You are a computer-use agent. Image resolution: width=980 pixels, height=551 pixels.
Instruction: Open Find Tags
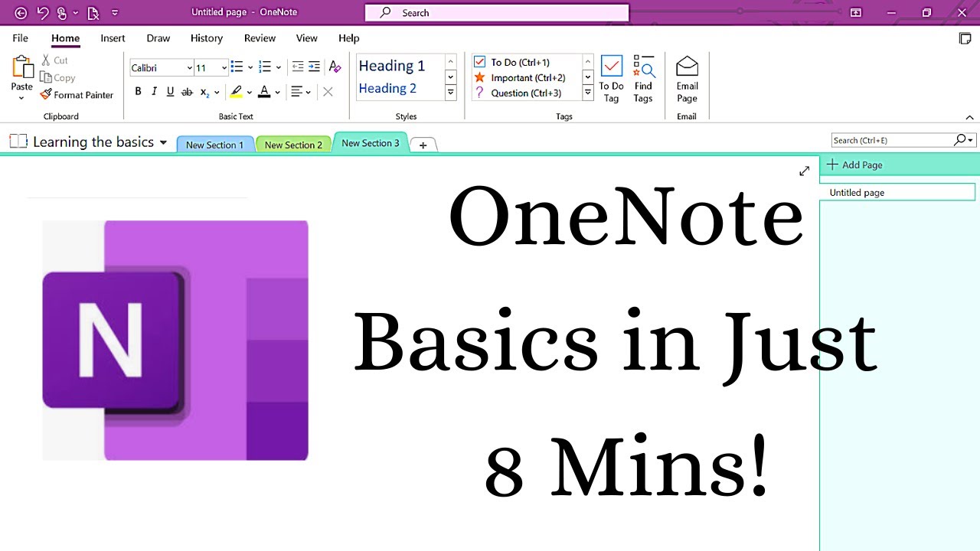pyautogui.click(x=643, y=79)
